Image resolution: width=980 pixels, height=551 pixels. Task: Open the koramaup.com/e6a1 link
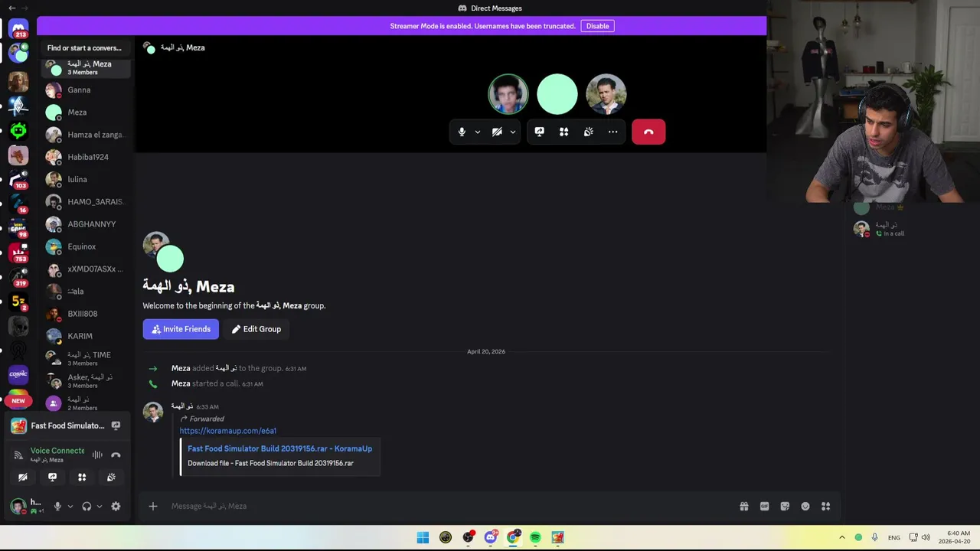(228, 431)
